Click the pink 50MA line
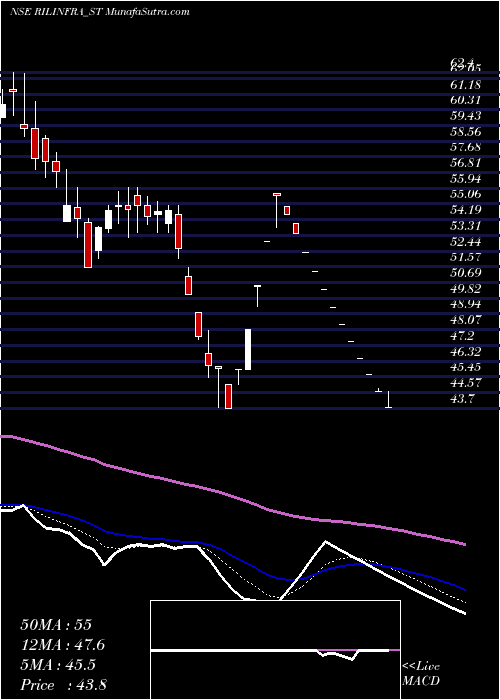The image size is (500, 700). click(232, 496)
